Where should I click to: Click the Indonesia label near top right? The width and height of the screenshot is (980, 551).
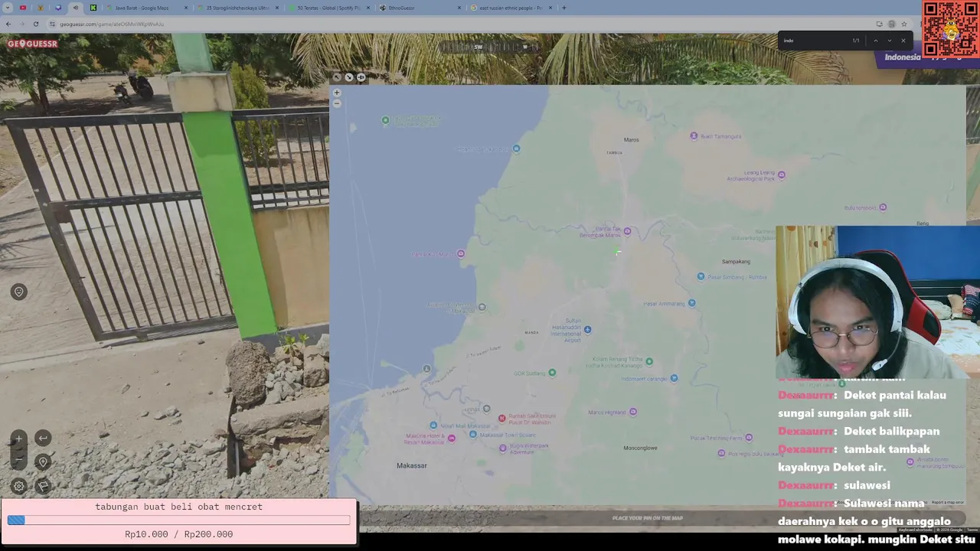point(903,57)
